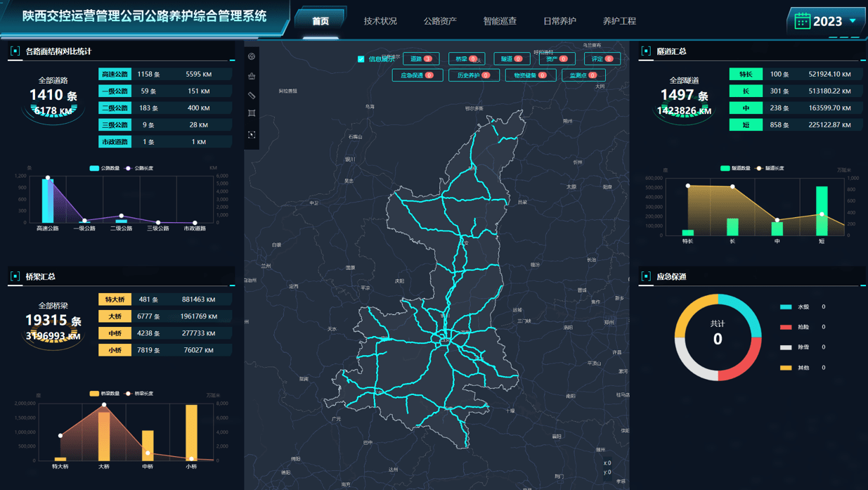Select the 短 tunnel category tag
The width and height of the screenshot is (868, 490).
point(746,124)
